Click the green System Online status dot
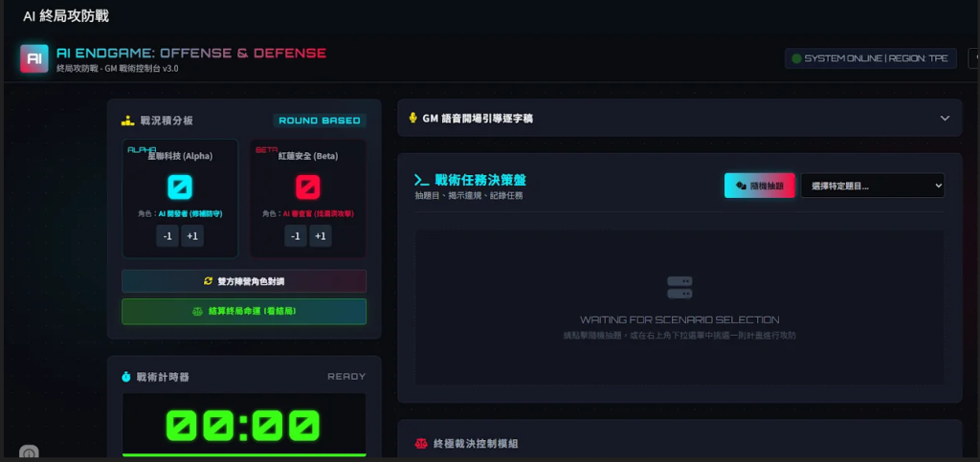 (x=796, y=58)
